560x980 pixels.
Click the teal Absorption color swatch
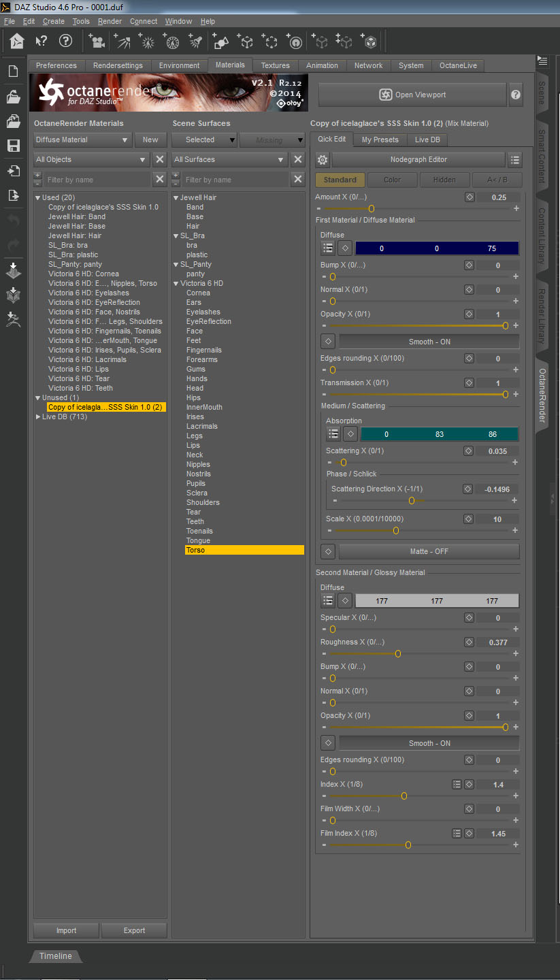(440, 434)
